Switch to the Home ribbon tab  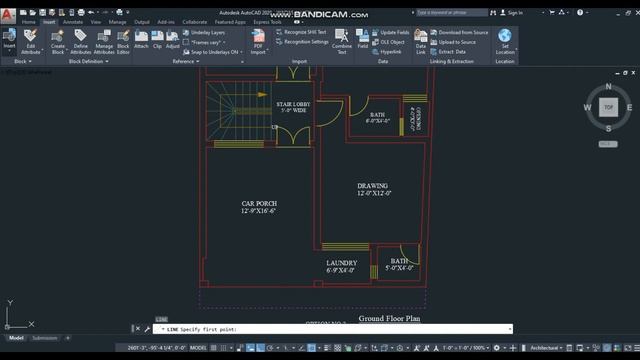pyautogui.click(x=29, y=22)
